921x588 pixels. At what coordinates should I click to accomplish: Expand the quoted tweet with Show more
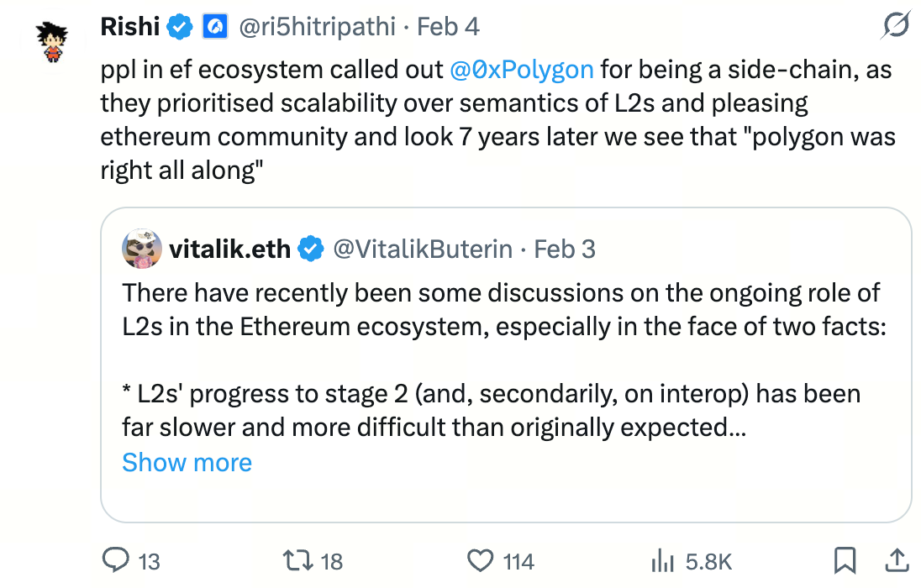tap(187, 463)
